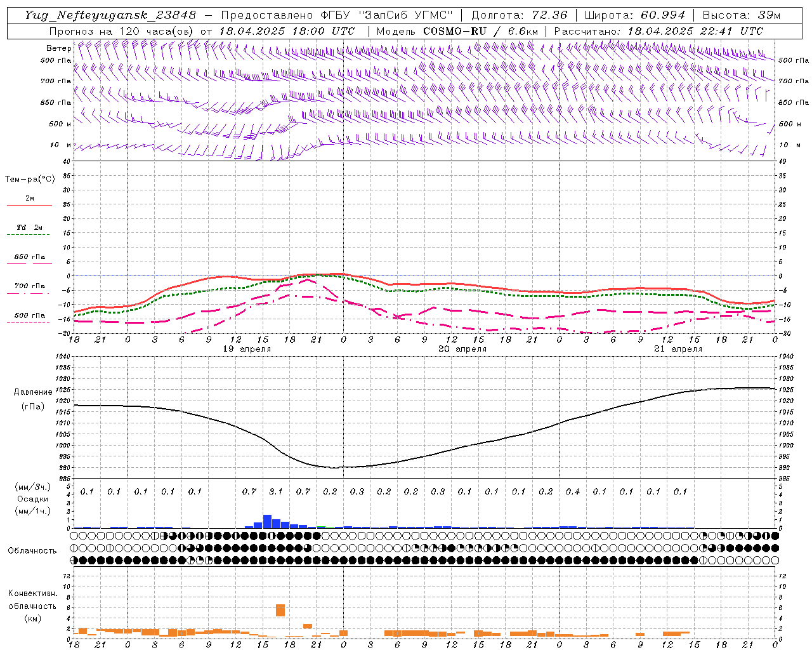
Task: Click the station title Yug_Nefteyugansk_23848
Action: tap(110, 15)
